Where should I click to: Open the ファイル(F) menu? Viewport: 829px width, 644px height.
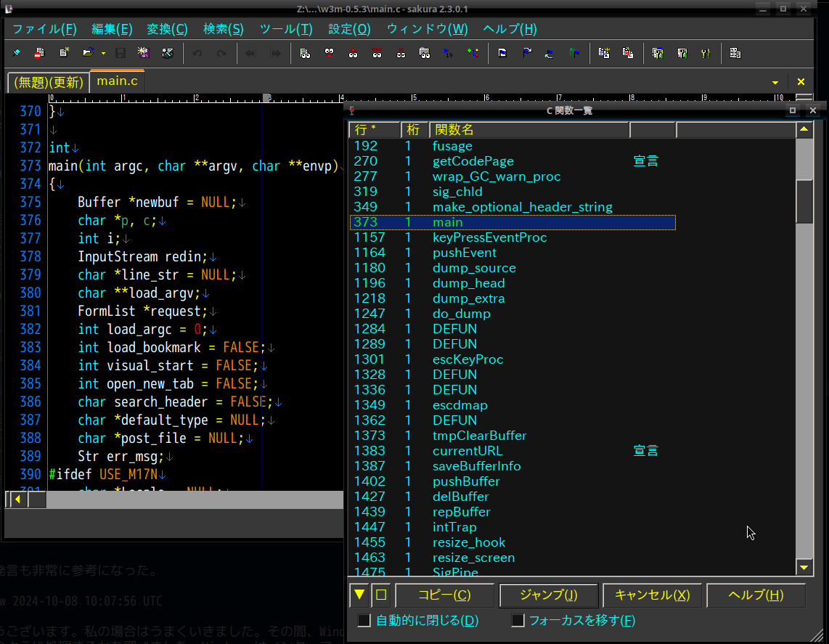(44, 29)
